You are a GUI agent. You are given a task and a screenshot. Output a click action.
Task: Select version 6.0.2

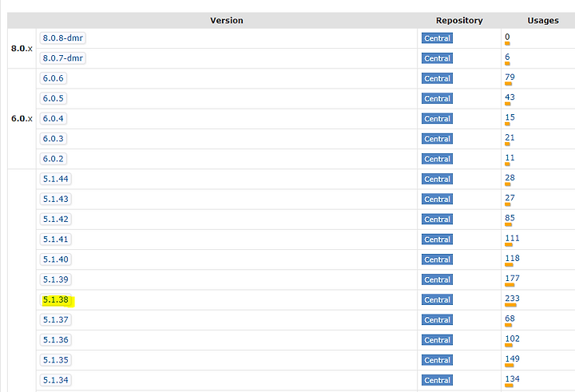tap(54, 159)
